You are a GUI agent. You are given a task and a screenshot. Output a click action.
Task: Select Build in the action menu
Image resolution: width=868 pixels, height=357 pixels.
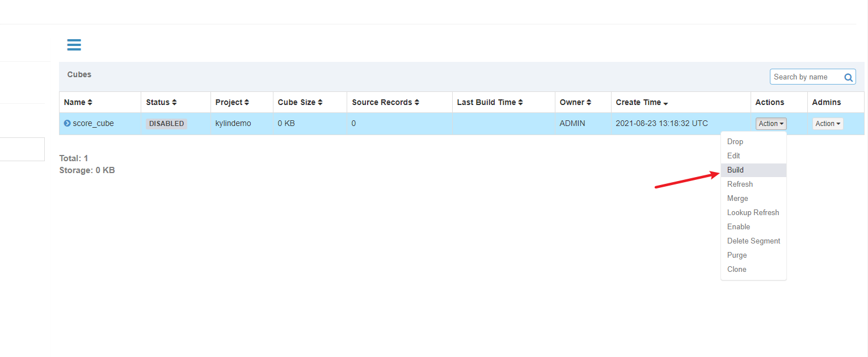(x=753, y=170)
